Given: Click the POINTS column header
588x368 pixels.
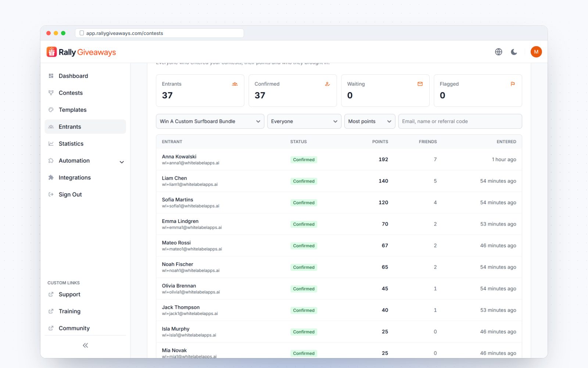Looking at the screenshot, I should click(380, 142).
